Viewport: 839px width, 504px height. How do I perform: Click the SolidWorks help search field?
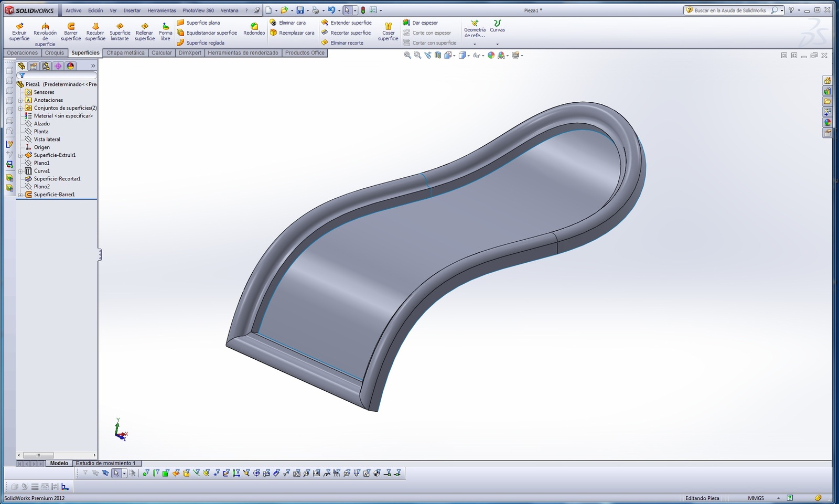(730, 10)
